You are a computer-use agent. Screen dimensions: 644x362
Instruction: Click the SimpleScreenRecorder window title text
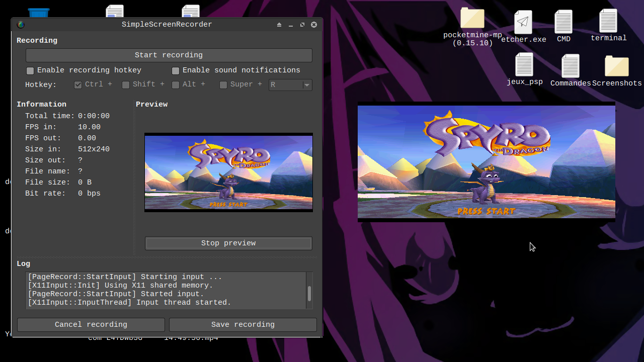click(x=167, y=25)
